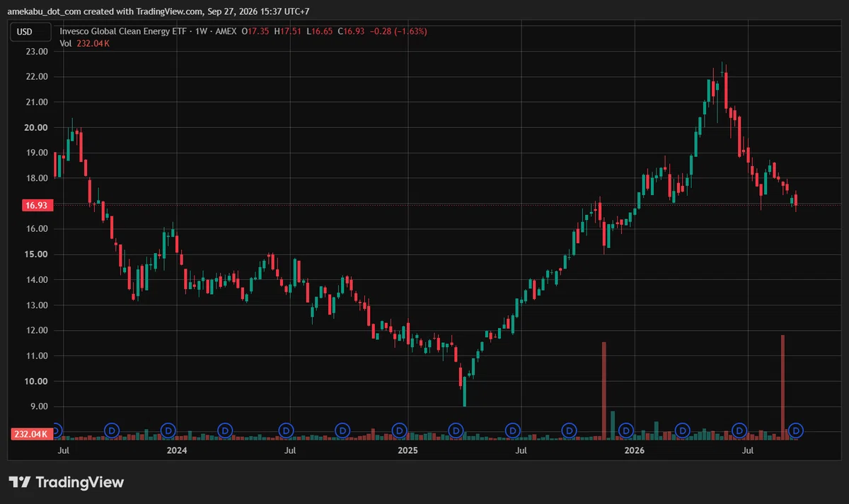Screen dimensions: 849x504
Task: Click the 2026 label on time axis
Action: (x=634, y=450)
